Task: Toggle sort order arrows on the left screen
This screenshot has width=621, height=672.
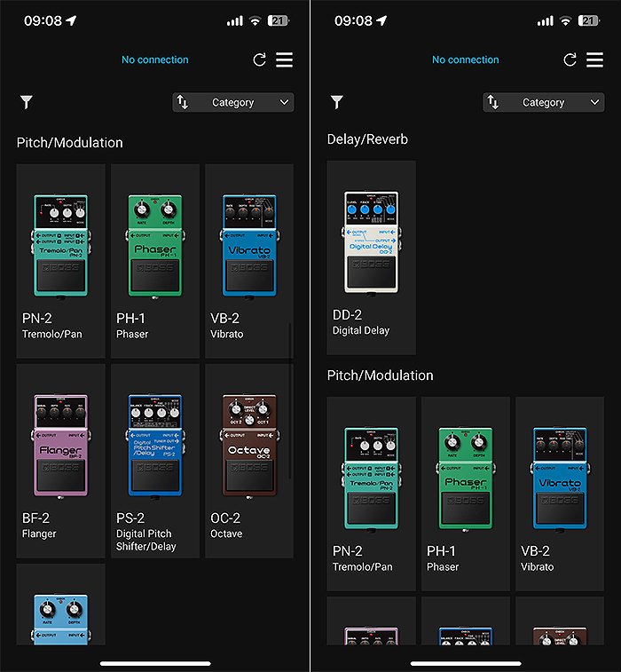Action: pyautogui.click(x=183, y=102)
